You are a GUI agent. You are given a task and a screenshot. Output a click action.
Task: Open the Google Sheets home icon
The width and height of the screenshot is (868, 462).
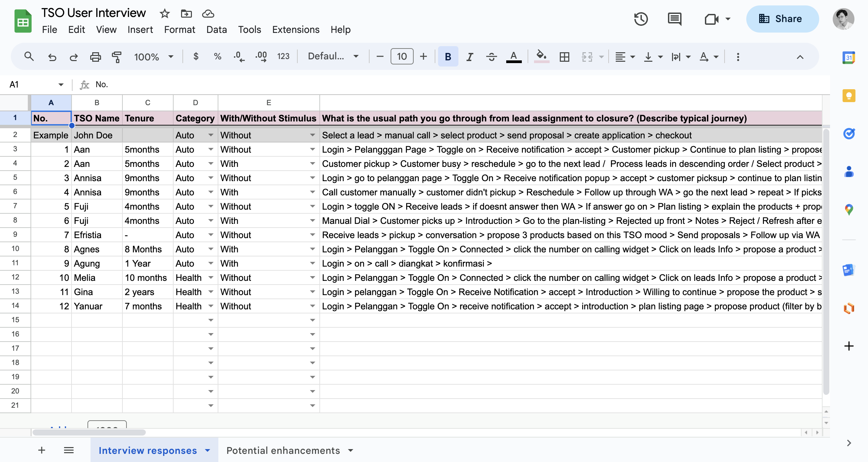[x=23, y=21]
